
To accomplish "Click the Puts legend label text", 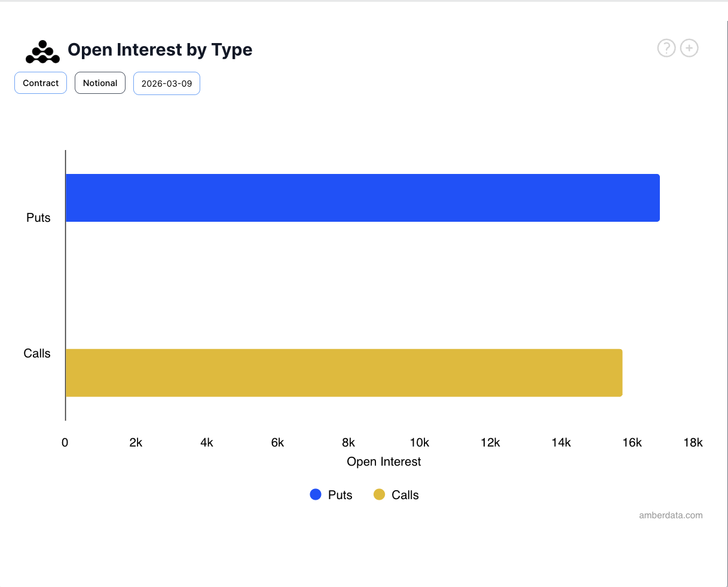I will tap(340, 495).
